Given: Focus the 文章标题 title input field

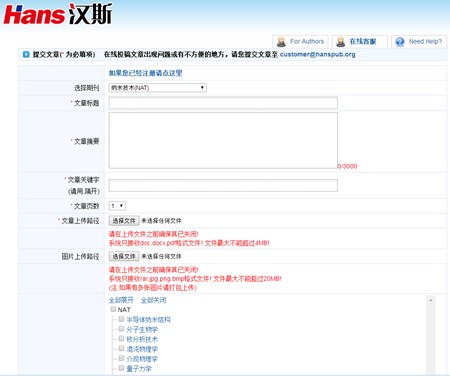Looking at the screenshot, I should tap(223, 103).
